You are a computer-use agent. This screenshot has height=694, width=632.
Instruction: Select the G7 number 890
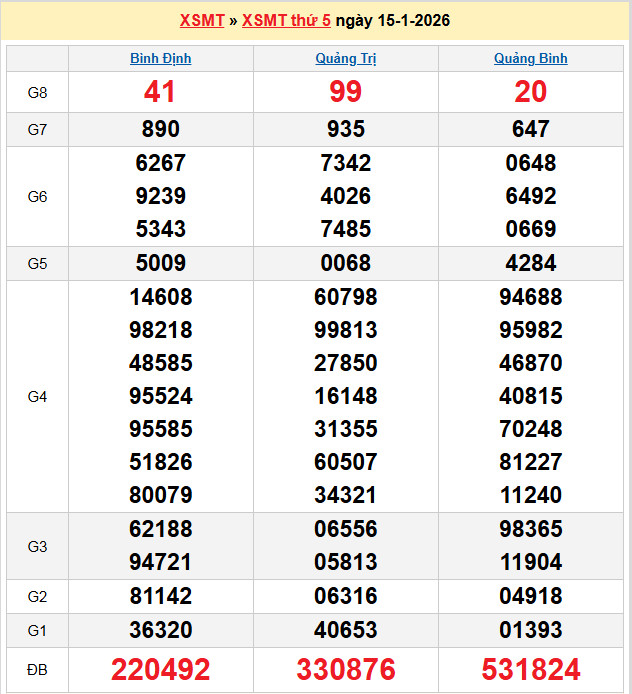click(160, 129)
